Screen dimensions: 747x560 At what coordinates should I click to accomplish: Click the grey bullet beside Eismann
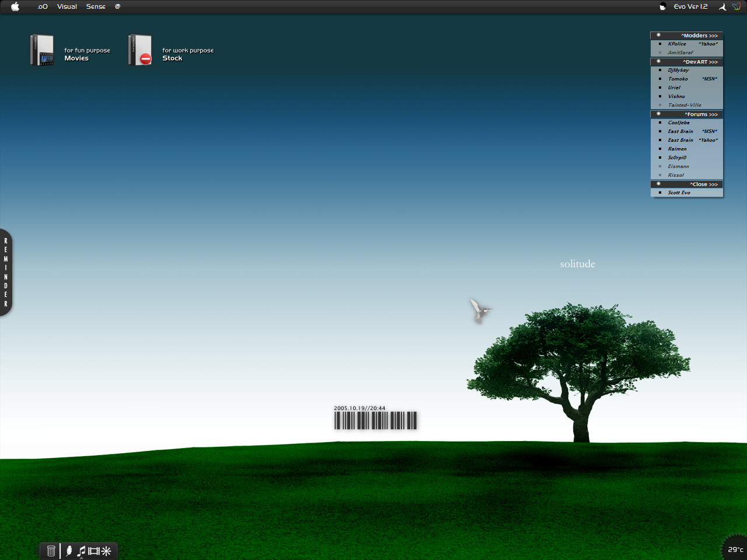(660, 166)
